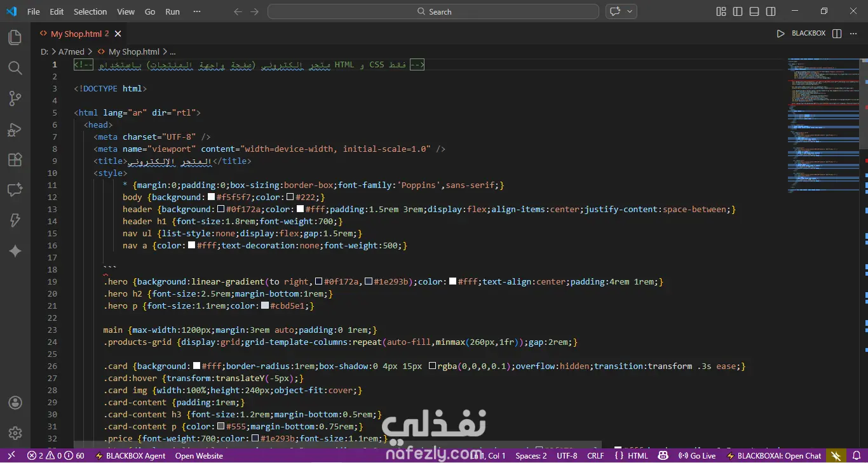Screen dimensions: 868x463
Task: Select the My Shop.html editor tab
Action: pos(80,34)
